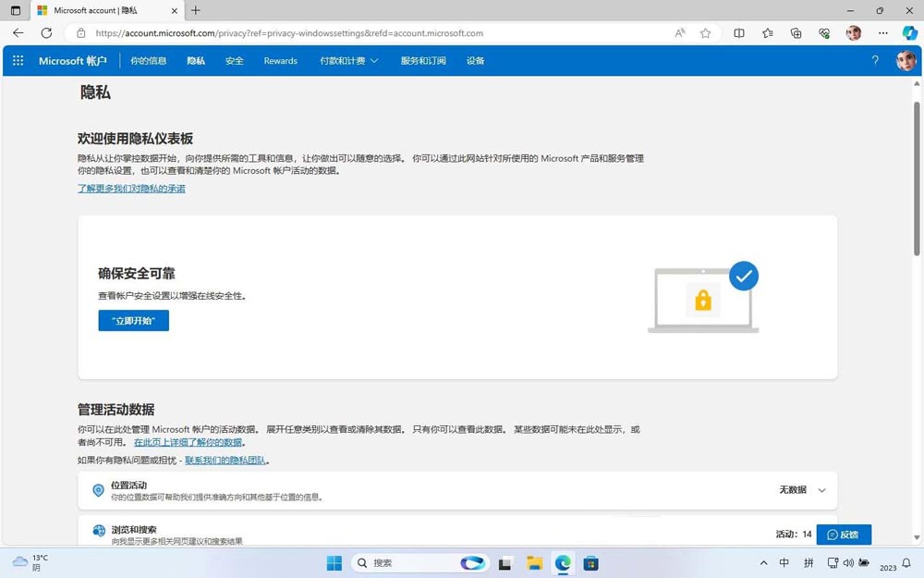Open the Collections icon in Edge
The image size is (924, 578).
(796, 32)
